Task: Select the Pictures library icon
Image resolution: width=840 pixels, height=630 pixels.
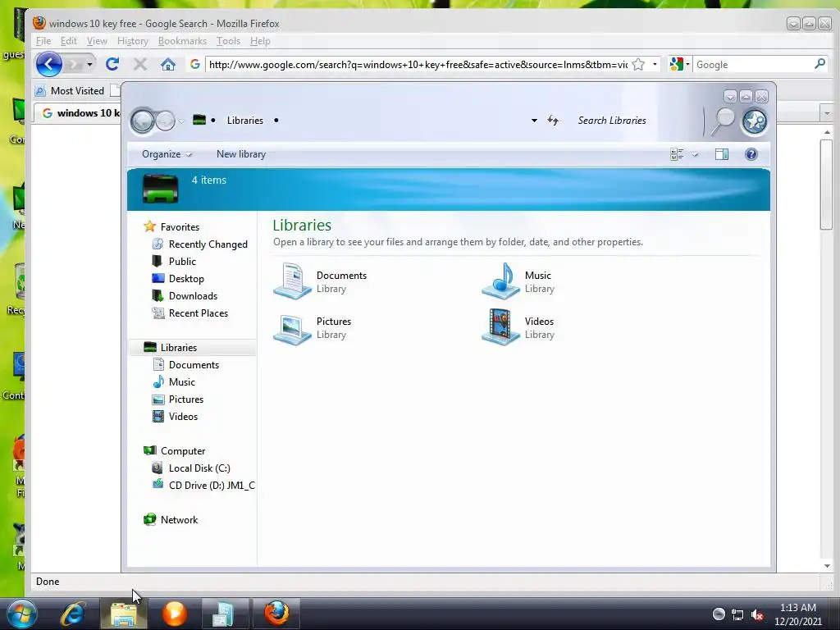Action: tap(293, 327)
